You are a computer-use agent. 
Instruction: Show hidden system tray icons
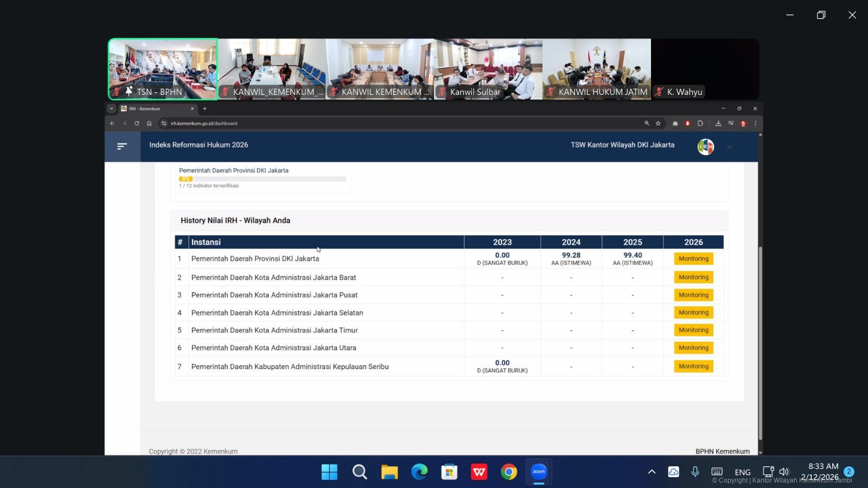(x=652, y=472)
